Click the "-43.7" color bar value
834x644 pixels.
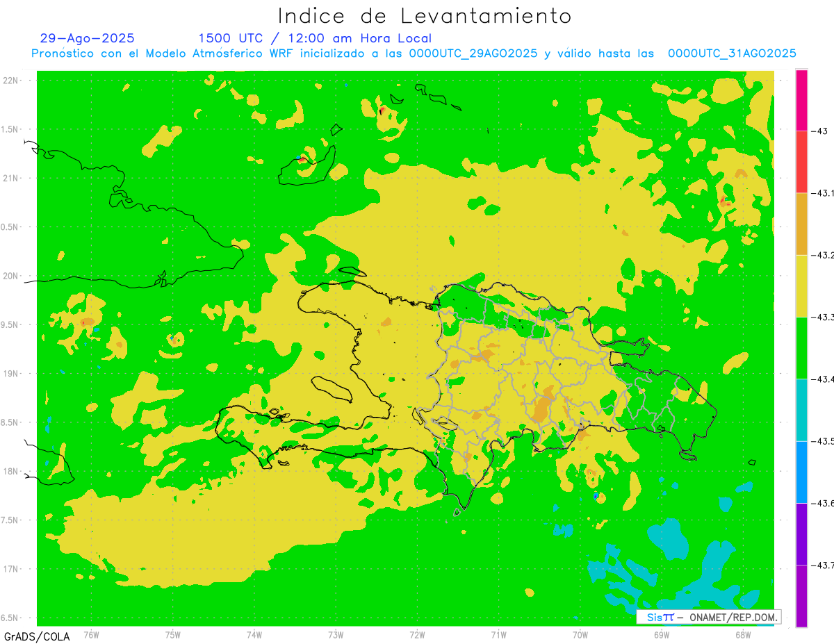(x=823, y=565)
